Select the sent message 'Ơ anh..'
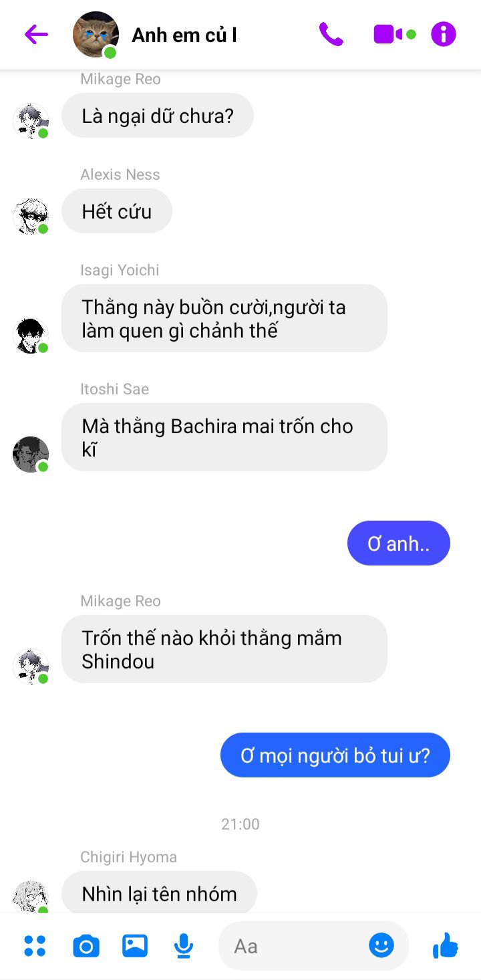This screenshot has width=481, height=980. click(399, 543)
